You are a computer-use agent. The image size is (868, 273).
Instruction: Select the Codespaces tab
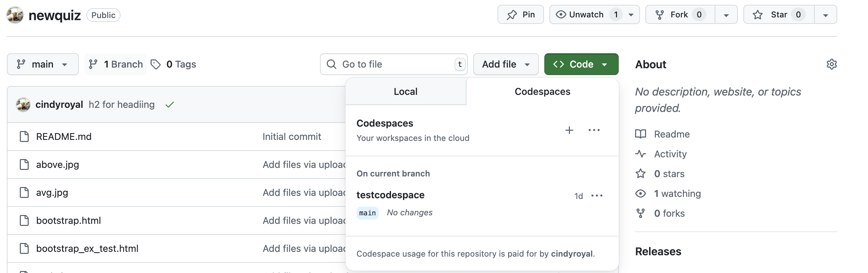click(x=542, y=91)
